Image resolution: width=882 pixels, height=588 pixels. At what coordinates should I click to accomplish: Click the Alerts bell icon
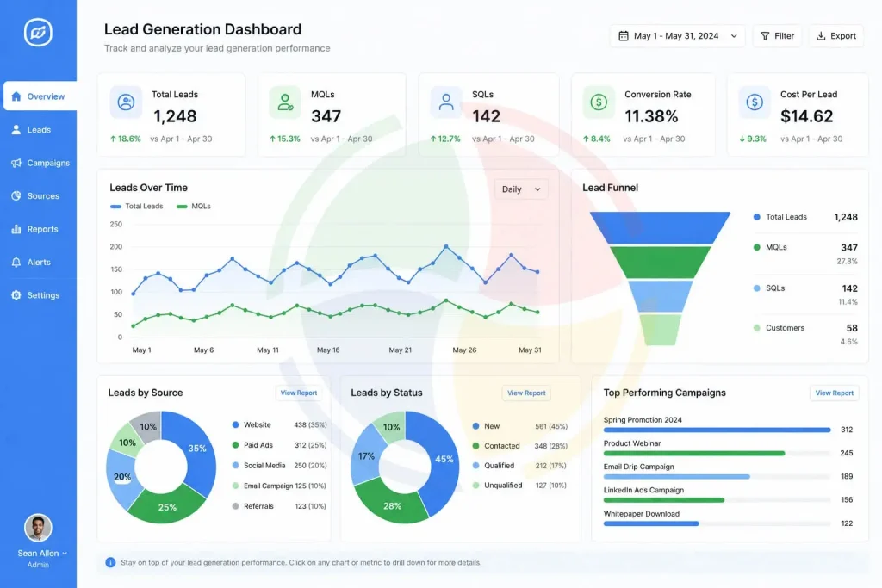coord(16,262)
